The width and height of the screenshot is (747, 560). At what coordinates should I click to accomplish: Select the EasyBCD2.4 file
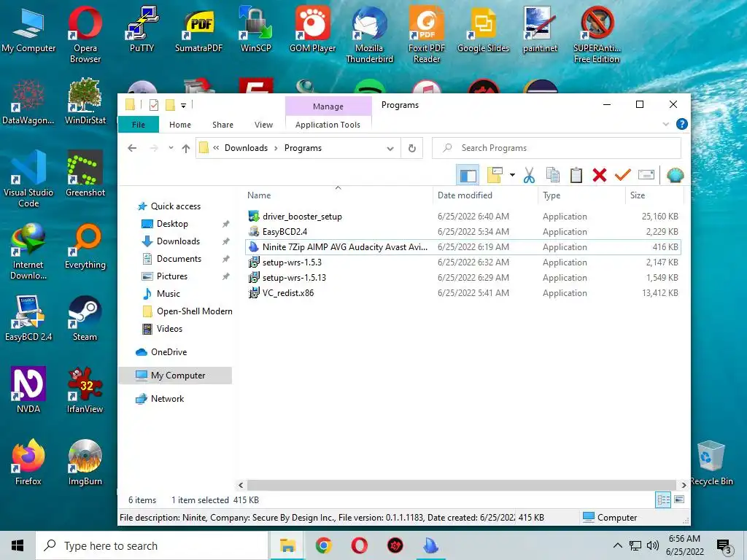pyautogui.click(x=285, y=232)
